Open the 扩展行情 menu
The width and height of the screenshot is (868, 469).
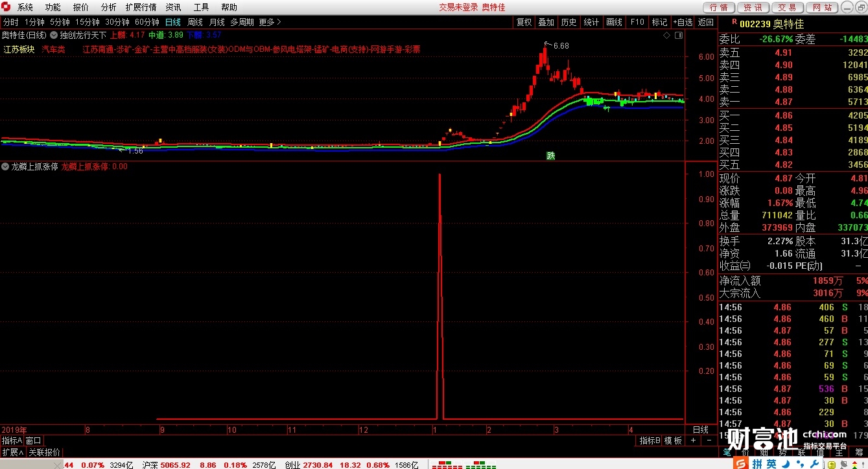tap(141, 7)
